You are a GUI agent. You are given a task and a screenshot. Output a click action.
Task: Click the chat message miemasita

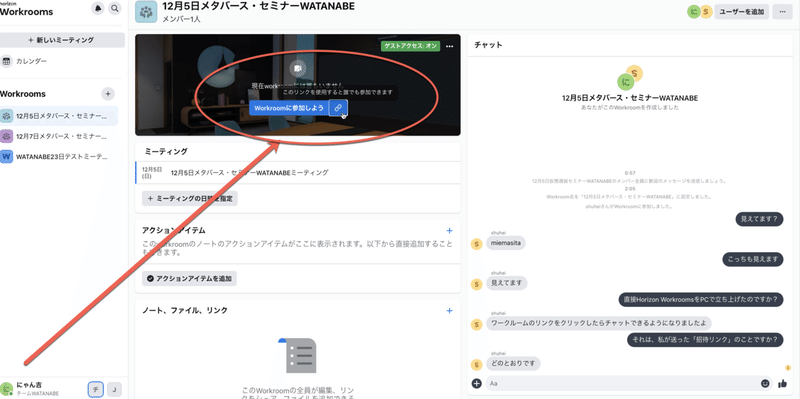point(506,243)
